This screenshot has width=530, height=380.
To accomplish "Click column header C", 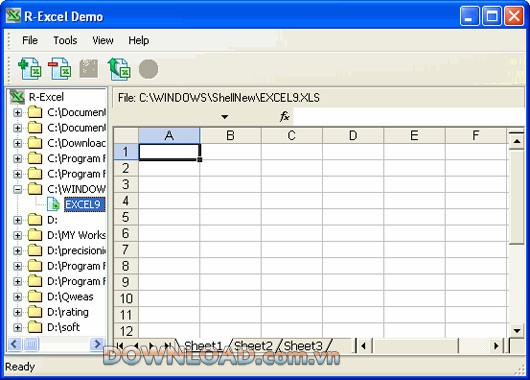I will click(x=292, y=136).
